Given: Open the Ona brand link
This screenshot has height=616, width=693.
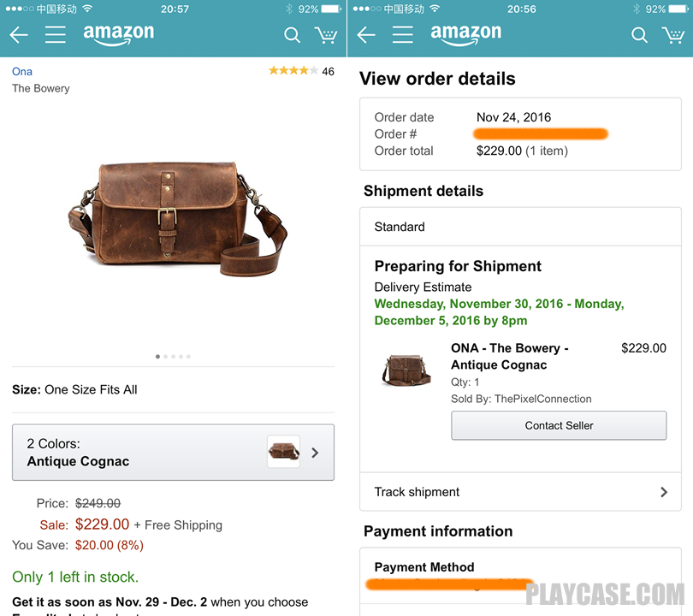Looking at the screenshot, I should (x=22, y=72).
